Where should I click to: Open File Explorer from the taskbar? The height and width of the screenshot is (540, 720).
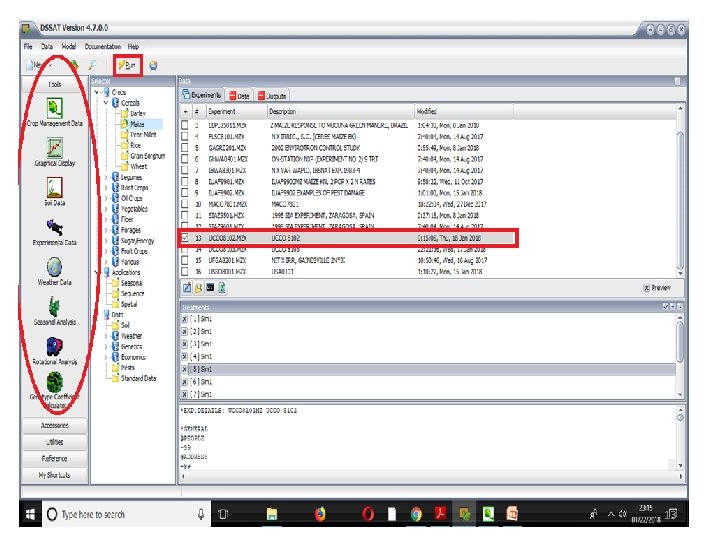(x=272, y=514)
